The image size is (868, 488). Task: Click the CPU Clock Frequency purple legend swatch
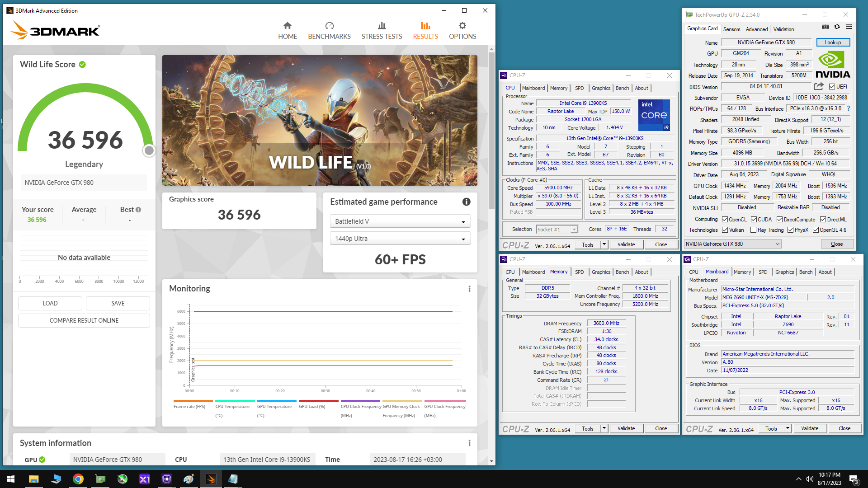point(360,401)
